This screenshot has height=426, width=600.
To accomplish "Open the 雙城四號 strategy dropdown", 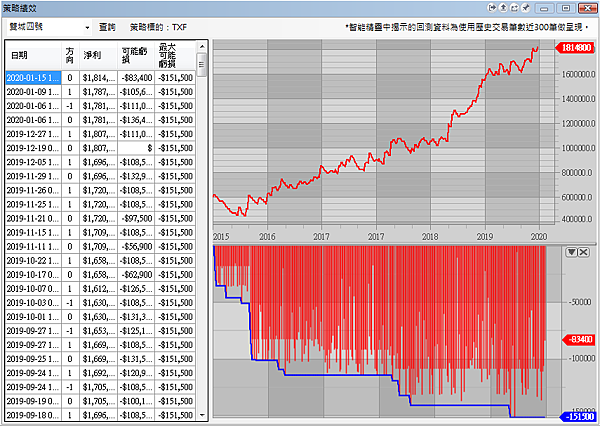I will (x=87, y=28).
